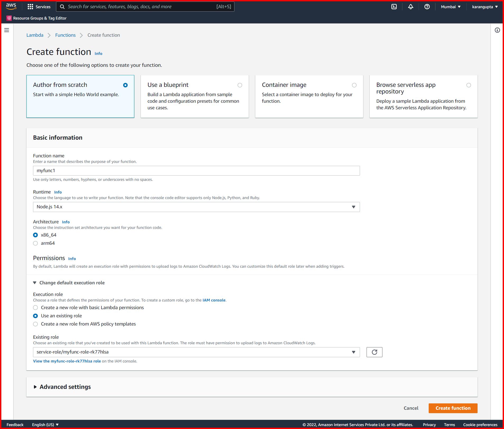
Task: Open the info panel on the right edge
Action: [497, 30]
